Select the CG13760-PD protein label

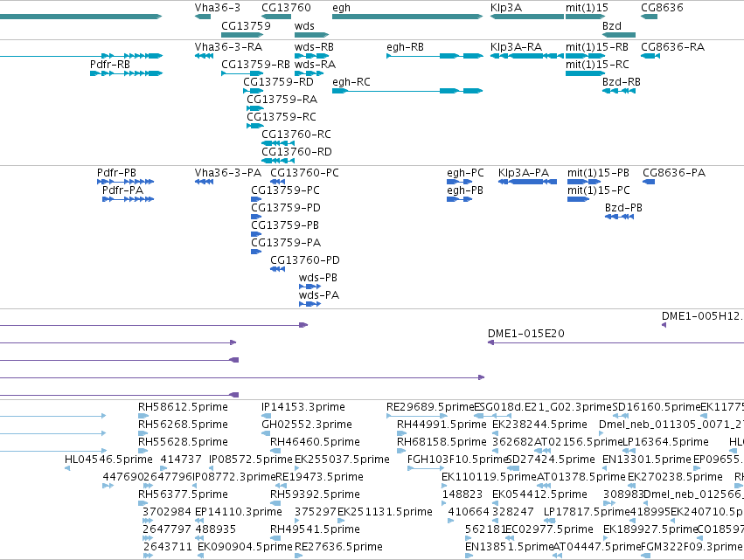304,260
